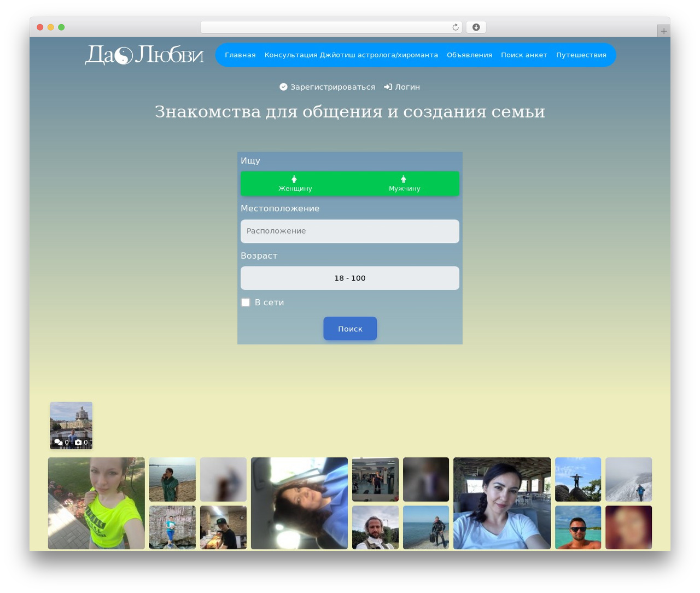Focus the Расположение location field
700x593 pixels.
(350, 231)
